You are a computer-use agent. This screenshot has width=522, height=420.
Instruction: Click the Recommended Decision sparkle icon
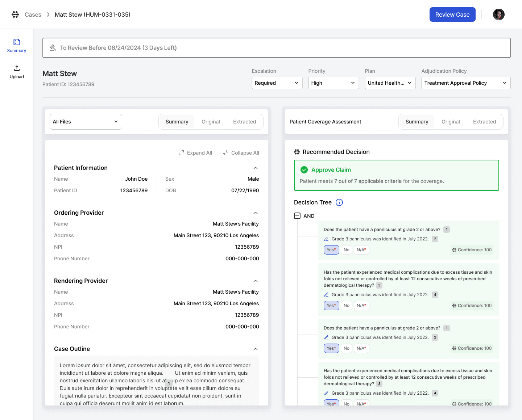(x=297, y=152)
